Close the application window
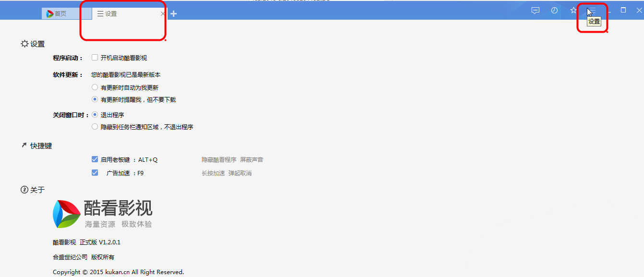Viewport: 644px width, 277px height. coord(639,10)
